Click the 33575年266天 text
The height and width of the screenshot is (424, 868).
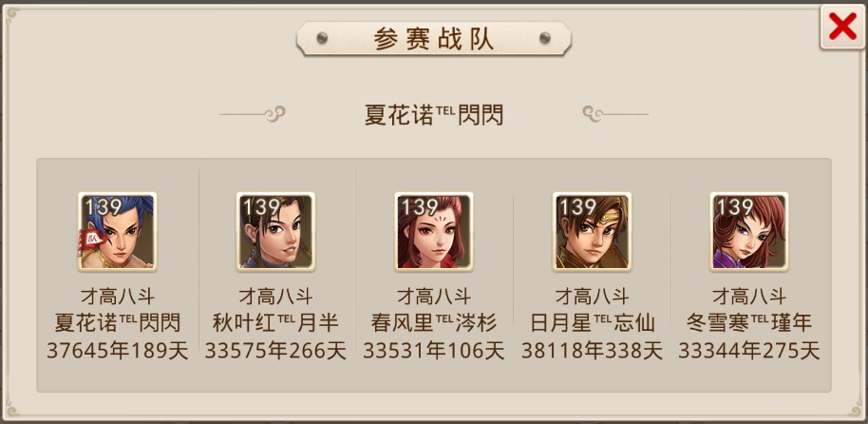point(275,350)
